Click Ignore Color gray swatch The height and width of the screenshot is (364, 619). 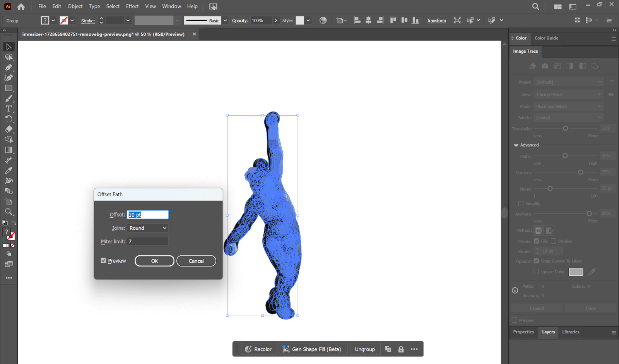pos(576,272)
